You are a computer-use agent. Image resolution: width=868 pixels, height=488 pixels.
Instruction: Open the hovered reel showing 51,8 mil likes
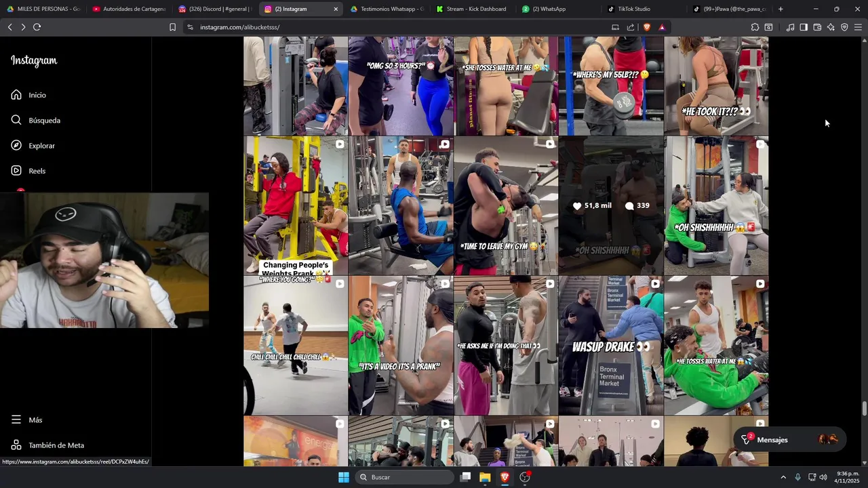click(611, 205)
